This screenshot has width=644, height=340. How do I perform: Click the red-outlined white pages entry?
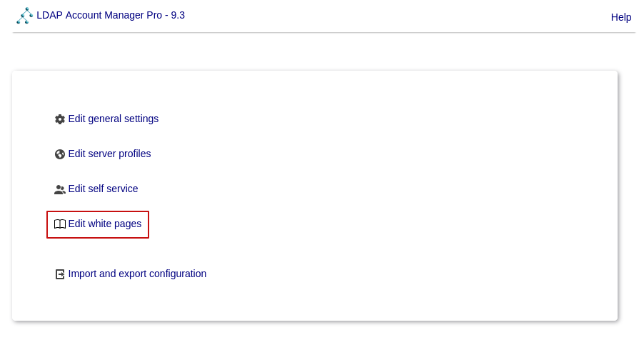pos(98,224)
